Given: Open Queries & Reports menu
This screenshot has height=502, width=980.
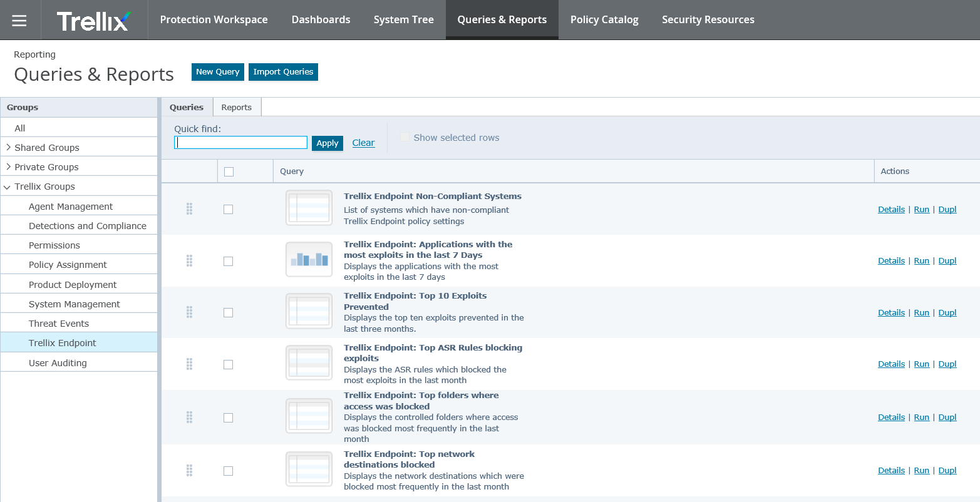Looking at the screenshot, I should tap(502, 19).
